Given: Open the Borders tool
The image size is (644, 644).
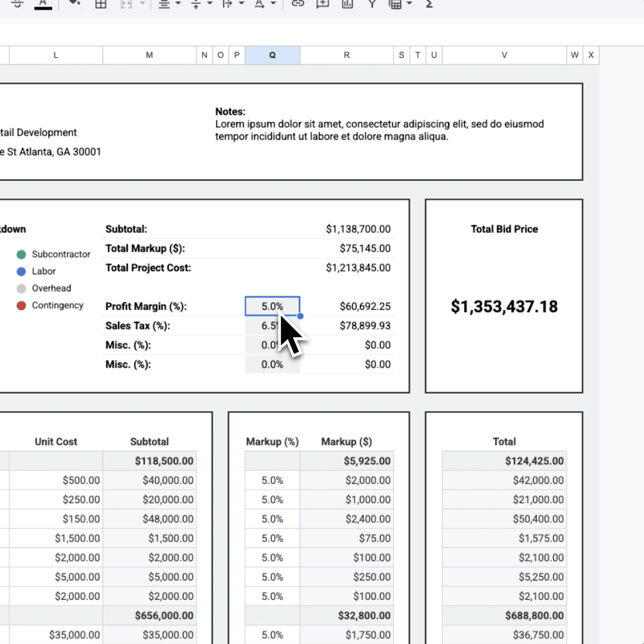Looking at the screenshot, I should (x=101, y=5).
